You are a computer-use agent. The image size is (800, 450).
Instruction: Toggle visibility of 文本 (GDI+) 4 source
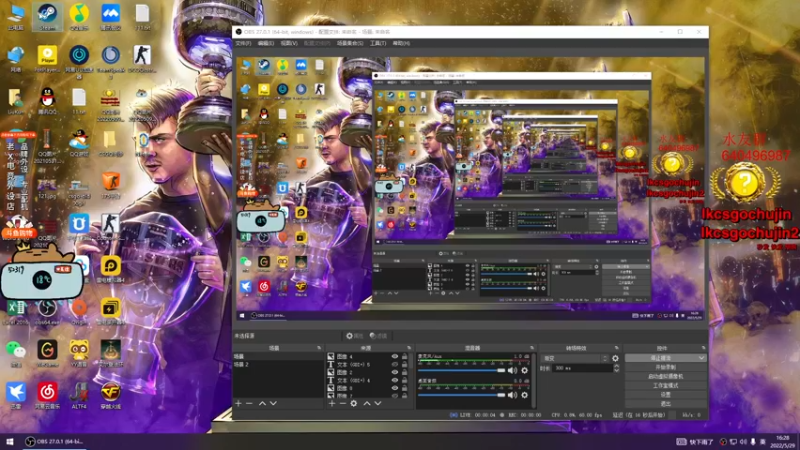pyautogui.click(x=394, y=380)
